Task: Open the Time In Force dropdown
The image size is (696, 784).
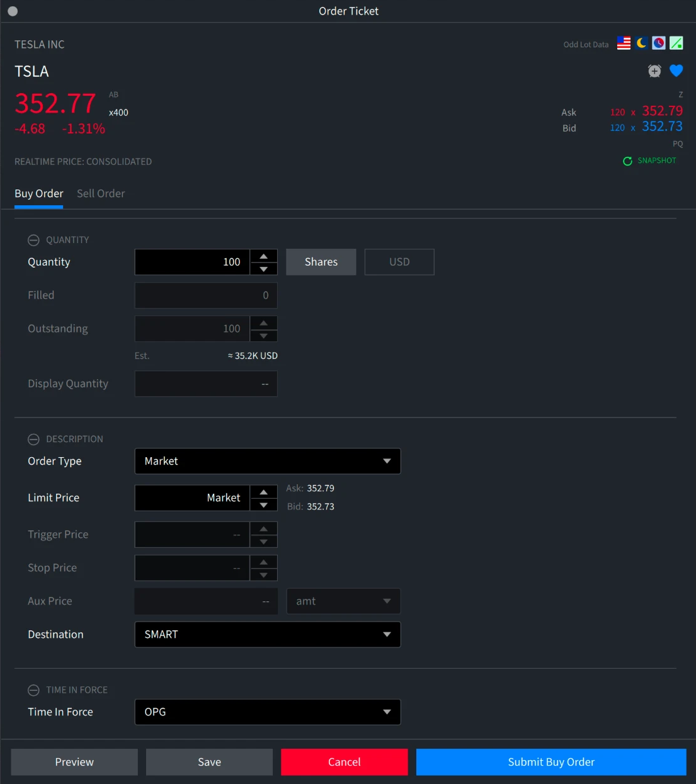Action: point(268,712)
